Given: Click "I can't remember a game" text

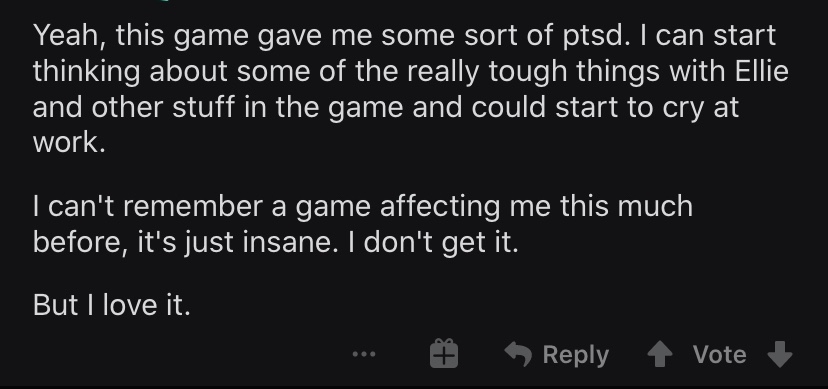Looking at the screenshot, I should click(202, 206).
